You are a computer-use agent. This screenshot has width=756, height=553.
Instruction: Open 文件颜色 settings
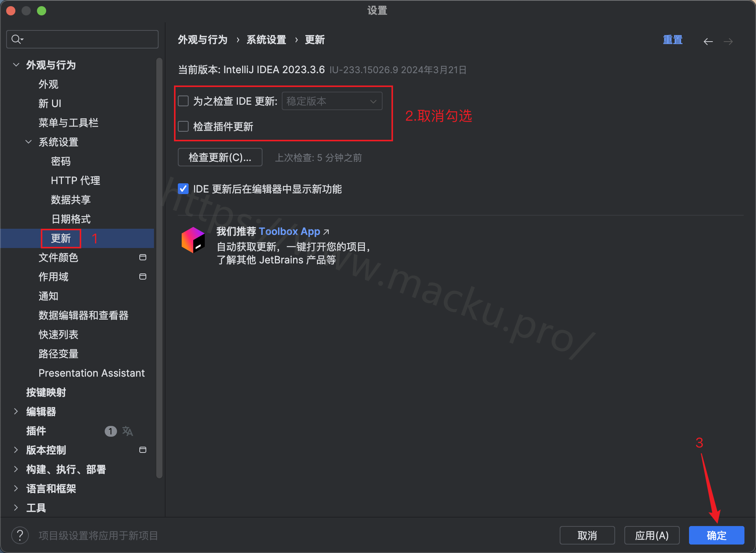click(x=59, y=258)
